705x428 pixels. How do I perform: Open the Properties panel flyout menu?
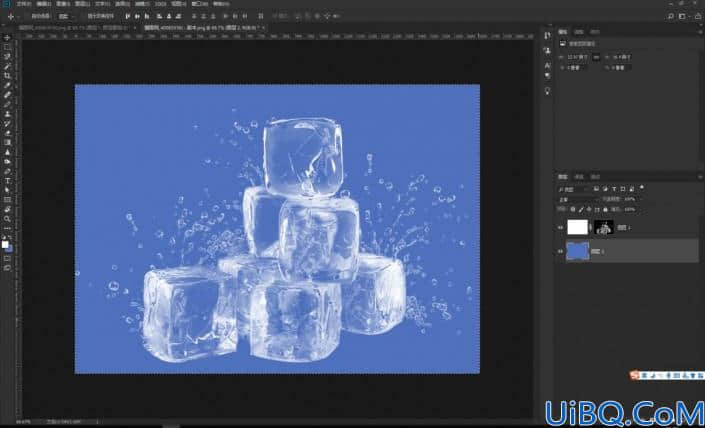[700, 32]
